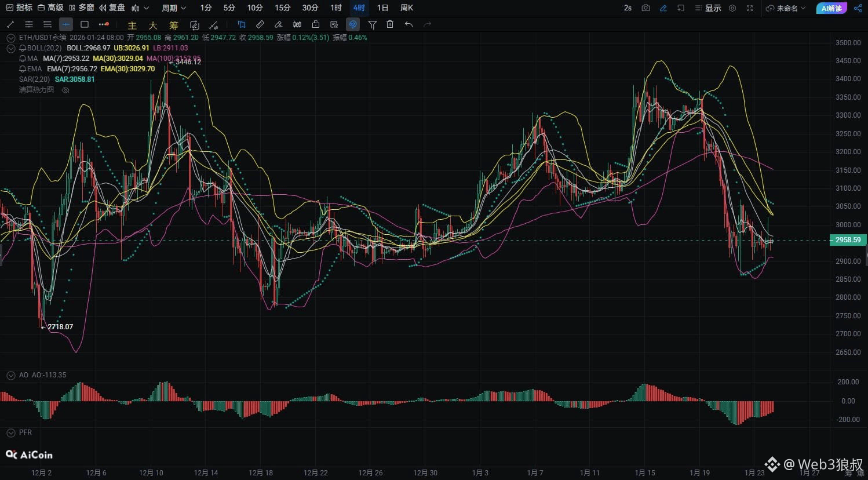
Task: Open the share icon at top right
Action: (x=858, y=8)
